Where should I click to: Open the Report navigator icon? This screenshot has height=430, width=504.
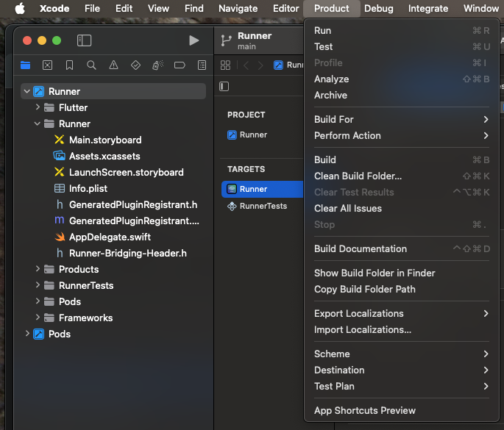point(202,65)
